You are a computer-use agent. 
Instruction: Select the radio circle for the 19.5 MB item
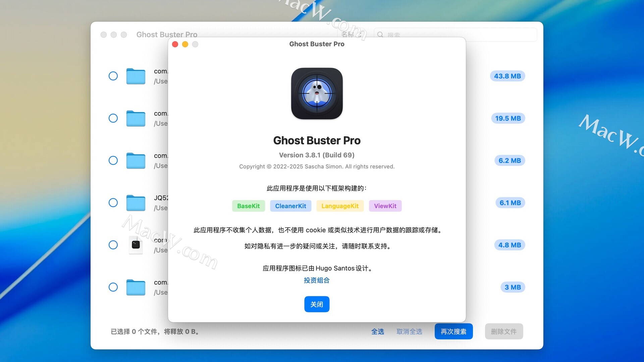[113, 118]
